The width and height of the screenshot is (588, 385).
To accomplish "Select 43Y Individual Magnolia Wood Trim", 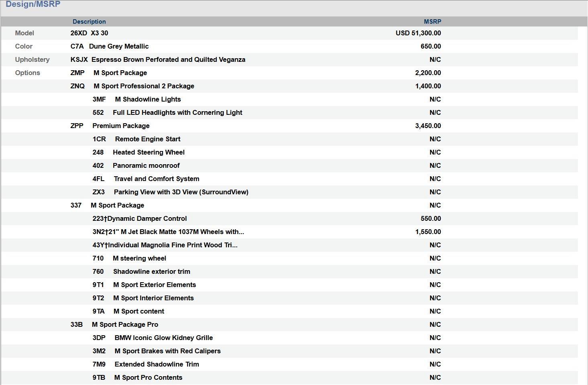I will point(165,245).
